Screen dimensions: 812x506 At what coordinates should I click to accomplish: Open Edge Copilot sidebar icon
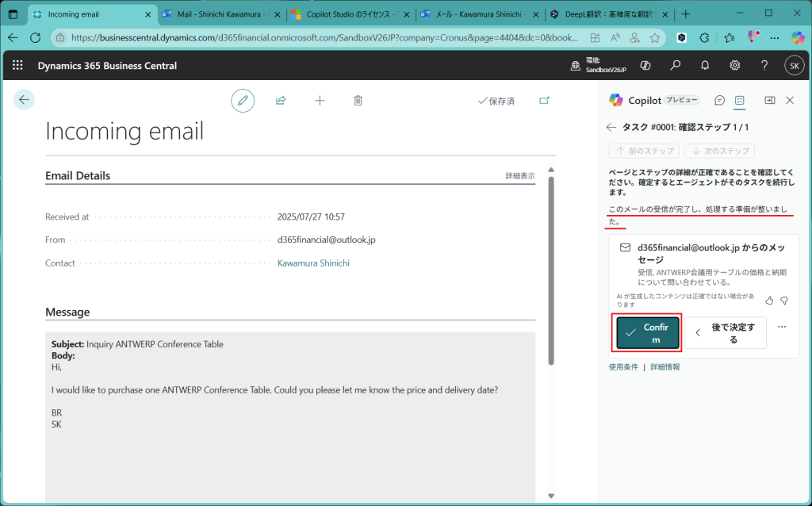point(798,37)
